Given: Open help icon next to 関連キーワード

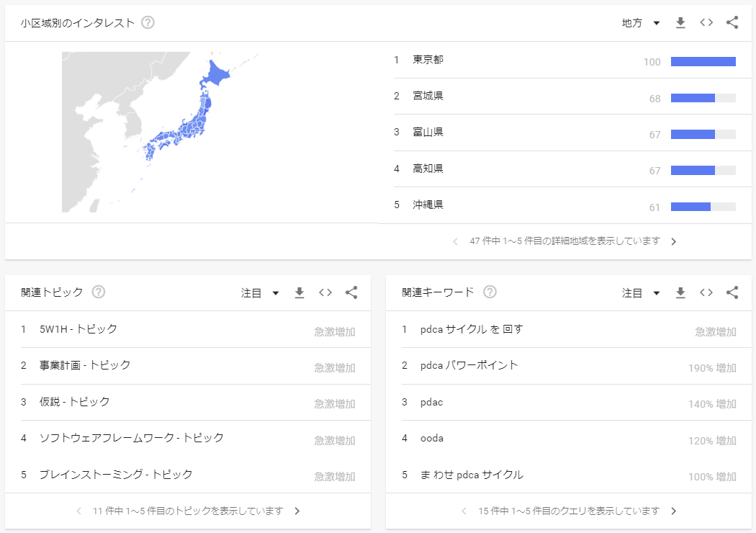Looking at the screenshot, I should click(490, 292).
